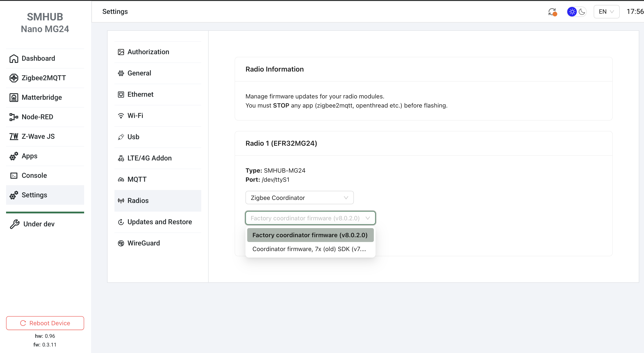
Task: Open the Node-RED page
Action: tap(45, 117)
